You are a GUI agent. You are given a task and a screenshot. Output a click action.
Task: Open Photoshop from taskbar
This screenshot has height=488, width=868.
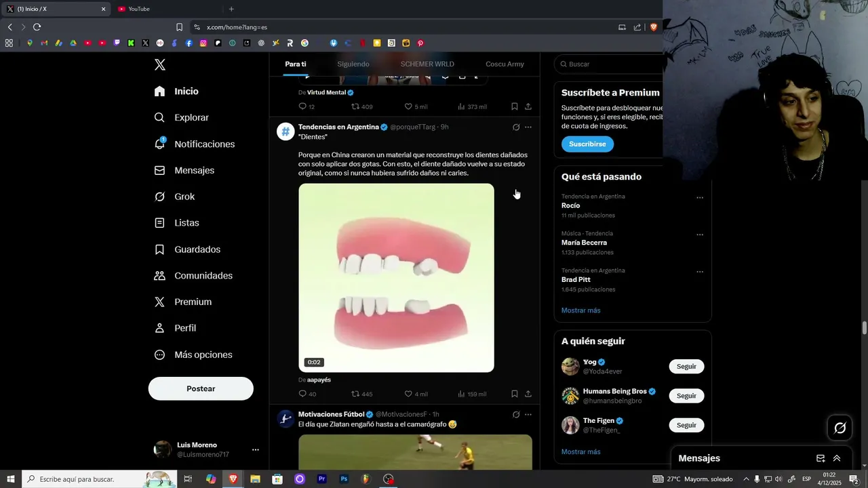pos(344,479)
